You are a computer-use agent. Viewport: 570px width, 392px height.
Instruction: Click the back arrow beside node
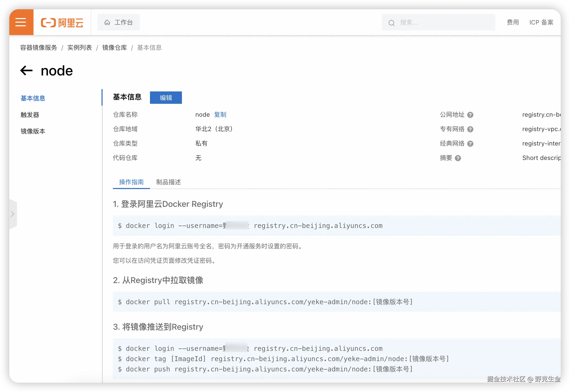pos(26,71)
